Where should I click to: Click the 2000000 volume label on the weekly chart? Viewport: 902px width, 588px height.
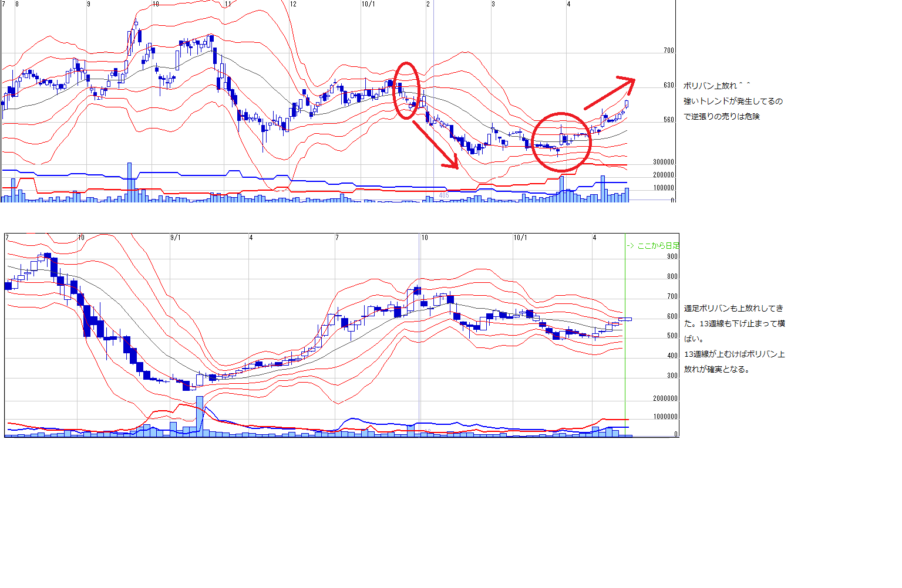(665, 398)
